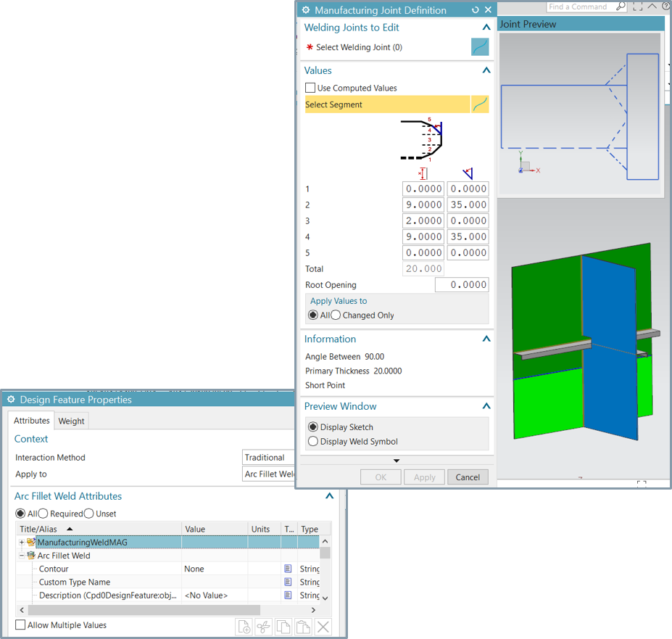Open the Interaction Method dropdown
The width and height of the screenshot is (672, 639).
pyautogui.click(x=268, y=458)
